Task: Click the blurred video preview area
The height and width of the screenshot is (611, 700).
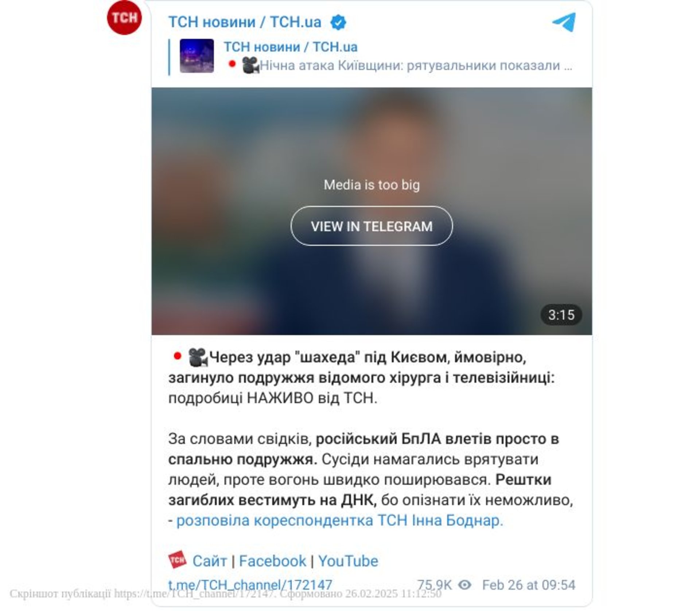Action: [372, 146]
